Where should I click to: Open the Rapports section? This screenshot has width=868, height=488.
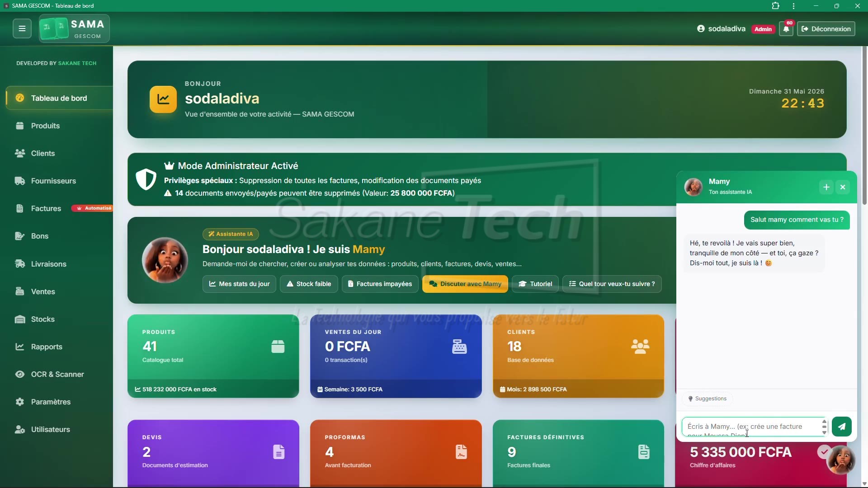point(59,347)
